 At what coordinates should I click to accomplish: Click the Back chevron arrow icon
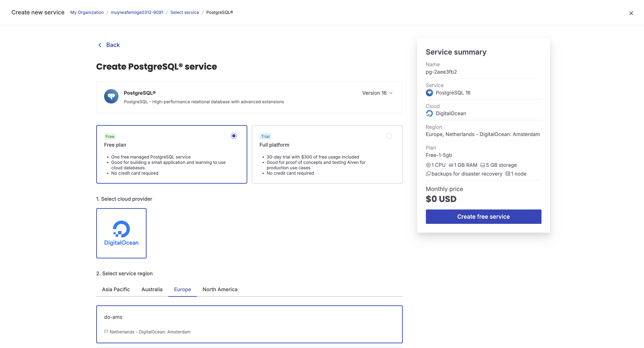click(100, 45)
